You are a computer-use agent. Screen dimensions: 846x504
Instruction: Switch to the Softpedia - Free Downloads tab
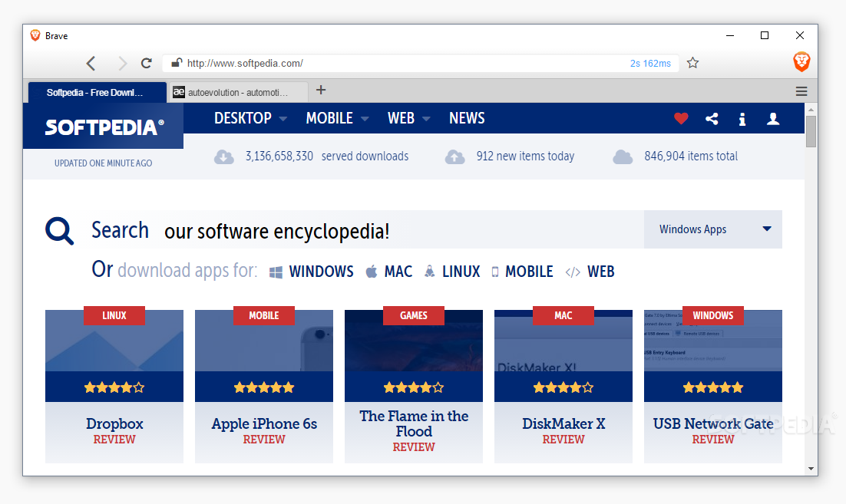(97, 92)
